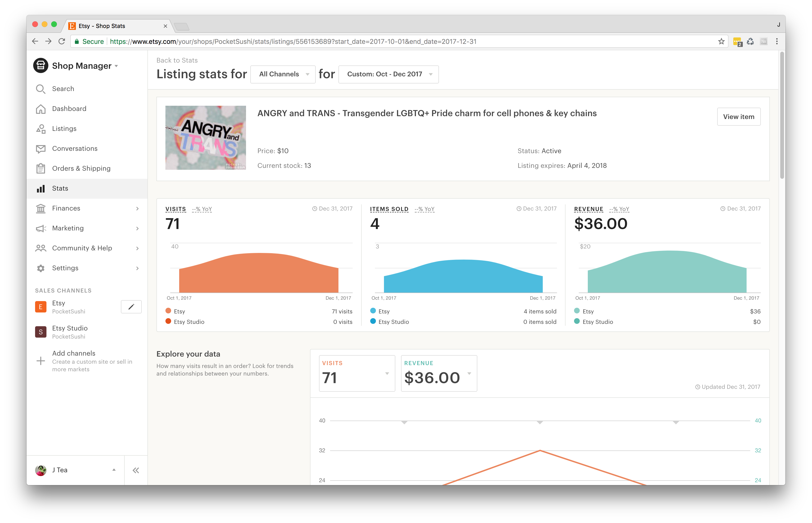The width and height of the screenshot is (812, 523).
Task: Click the Visits --% YoY label
Action: 202,209
